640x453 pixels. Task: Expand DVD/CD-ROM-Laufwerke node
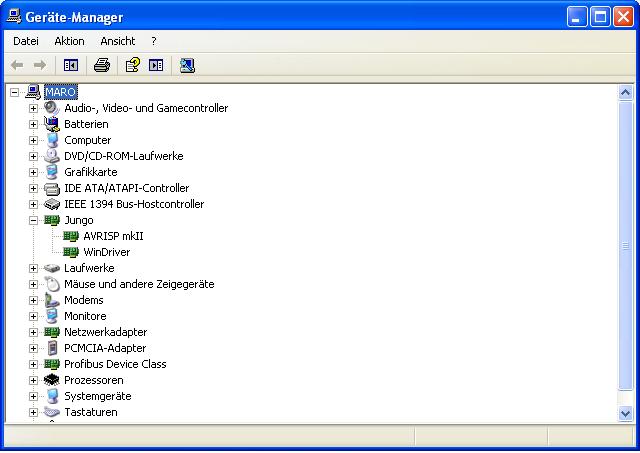(33, 156)
